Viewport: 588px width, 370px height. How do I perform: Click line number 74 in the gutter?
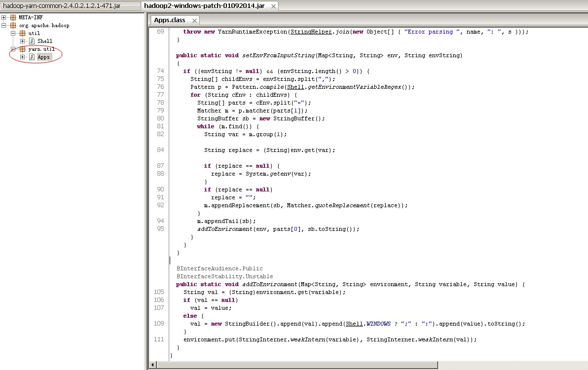point(160,71)
